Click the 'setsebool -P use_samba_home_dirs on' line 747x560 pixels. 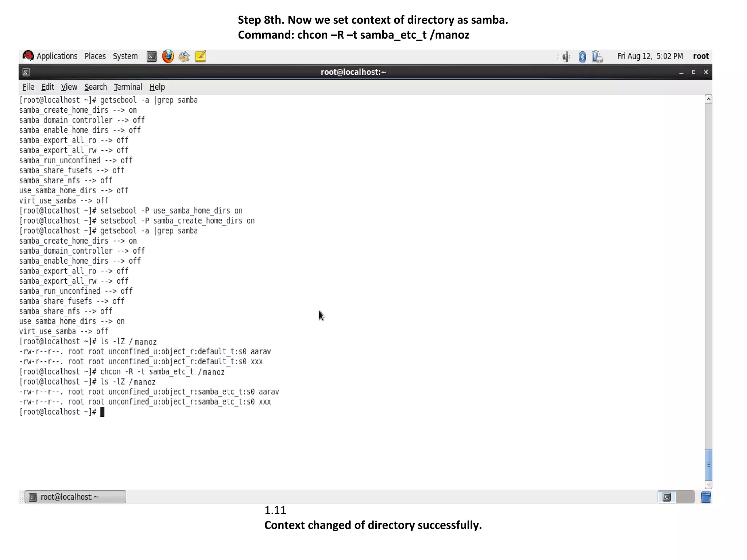pos(131,211)
